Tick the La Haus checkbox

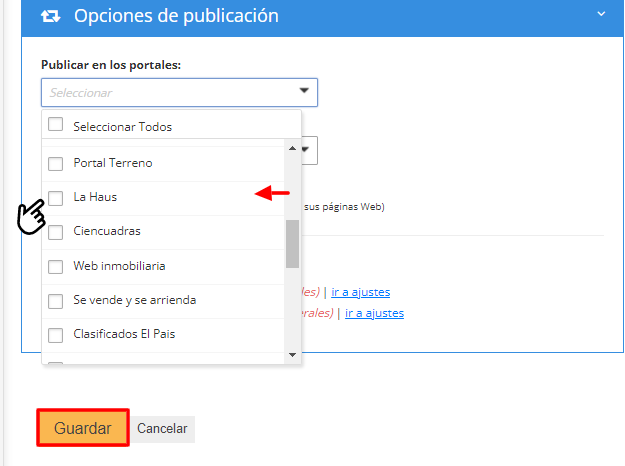(56, 198)
